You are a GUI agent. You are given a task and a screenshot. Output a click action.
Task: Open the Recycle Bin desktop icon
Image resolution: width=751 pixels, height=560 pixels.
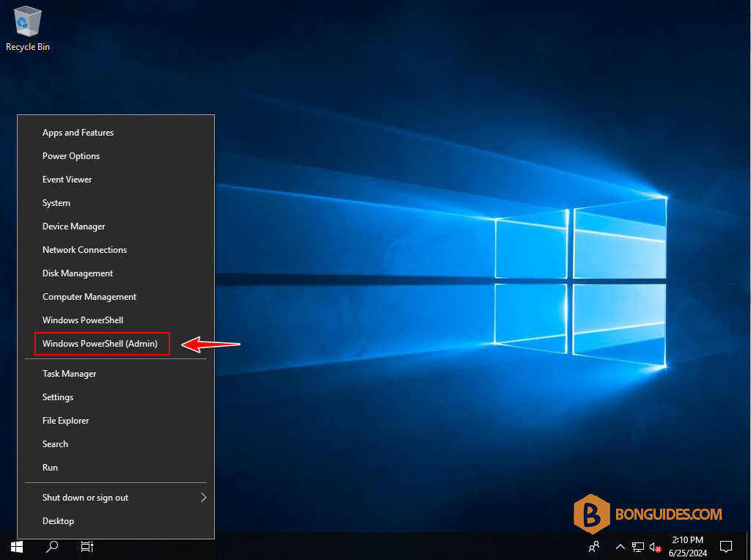coord(28,29)
